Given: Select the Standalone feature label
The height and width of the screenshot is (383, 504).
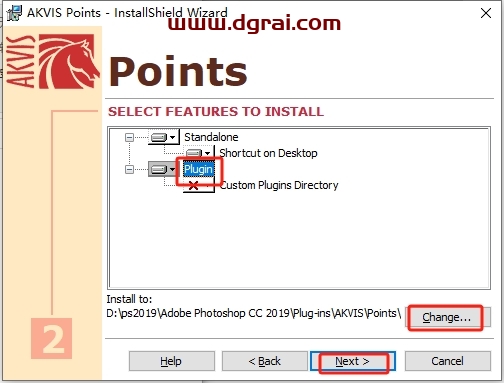Looking at the screenshot, I should (x=211, y=137).
